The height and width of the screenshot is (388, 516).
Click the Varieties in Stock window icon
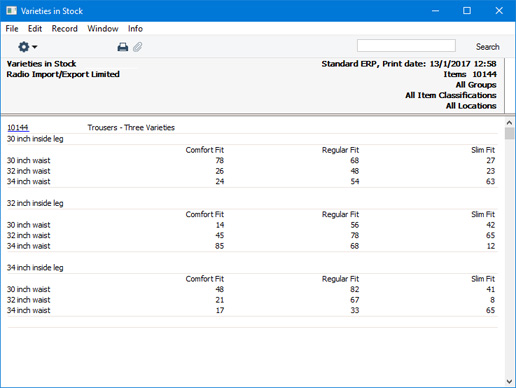pyautogui.click(x=11, y=11)
